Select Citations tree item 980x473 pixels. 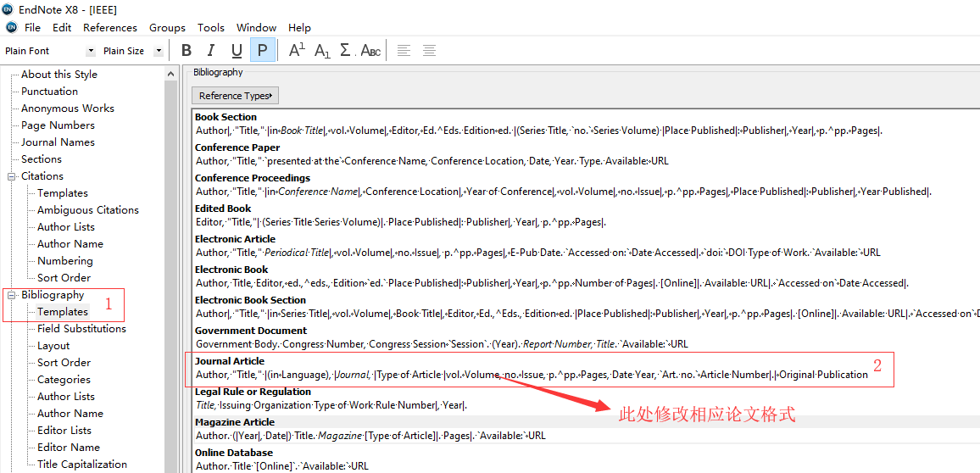tap(42, 176)
